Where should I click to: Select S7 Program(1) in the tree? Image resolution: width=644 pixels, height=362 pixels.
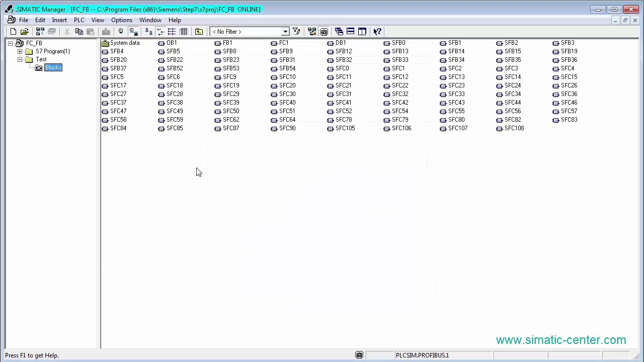tap(53, 51)
